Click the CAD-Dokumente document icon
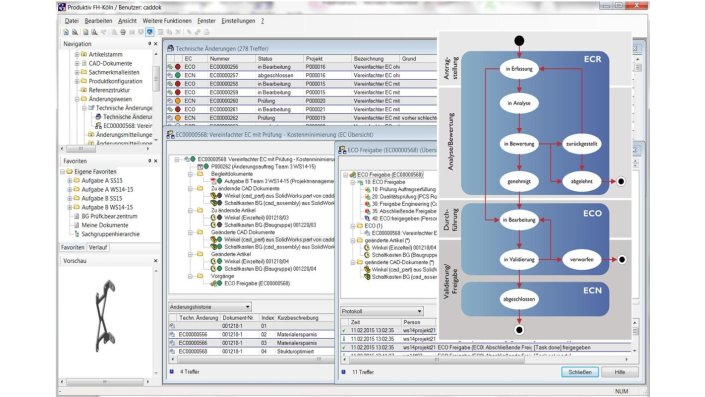 84,63
